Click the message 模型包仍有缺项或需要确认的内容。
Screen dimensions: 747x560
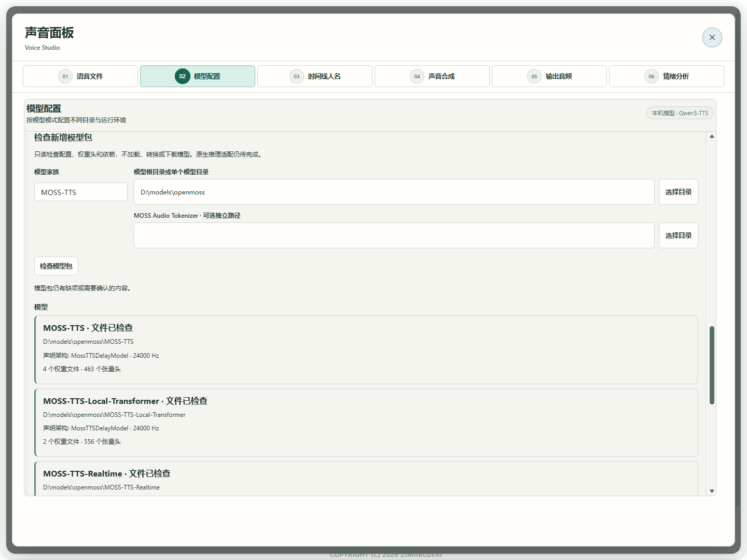tap(82, 288)
